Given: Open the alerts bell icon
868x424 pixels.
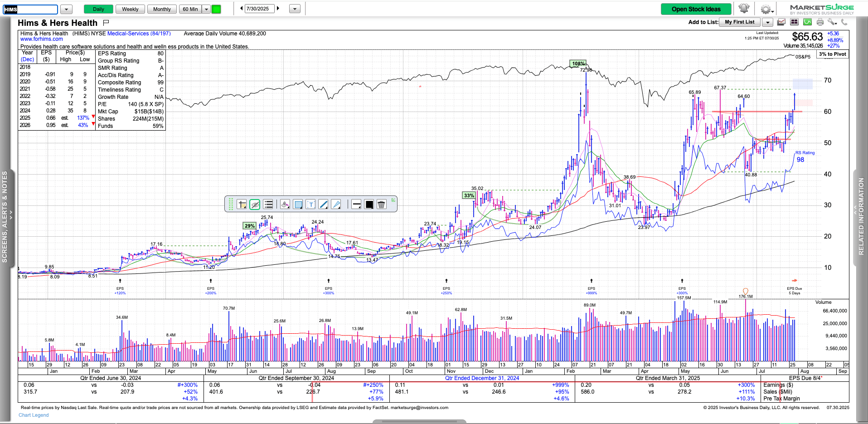Looking at the screenshot, I should click(x=744, y=9).
